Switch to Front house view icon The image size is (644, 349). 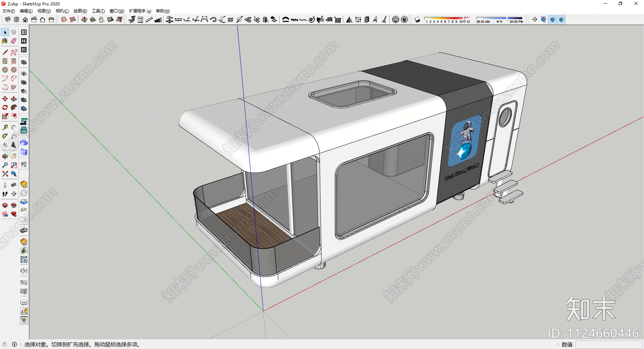coord(25,19)
